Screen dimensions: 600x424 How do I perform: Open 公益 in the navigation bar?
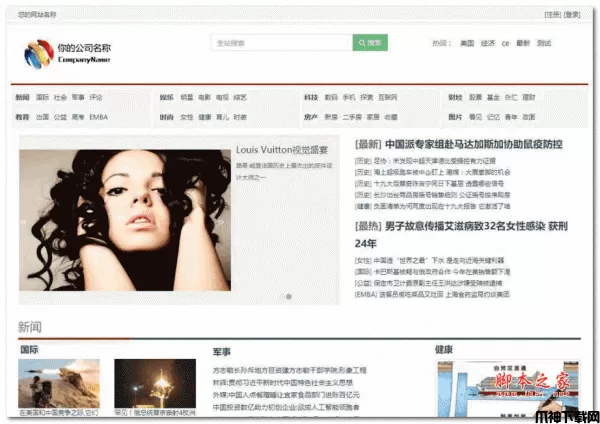60,117
